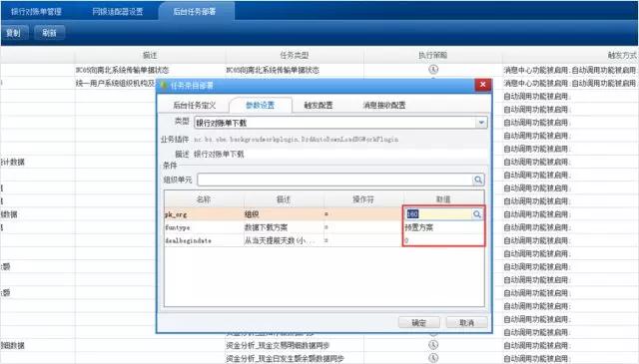
Task: Click the search icon in 组织单元 field
Action: tap(478, 180)
